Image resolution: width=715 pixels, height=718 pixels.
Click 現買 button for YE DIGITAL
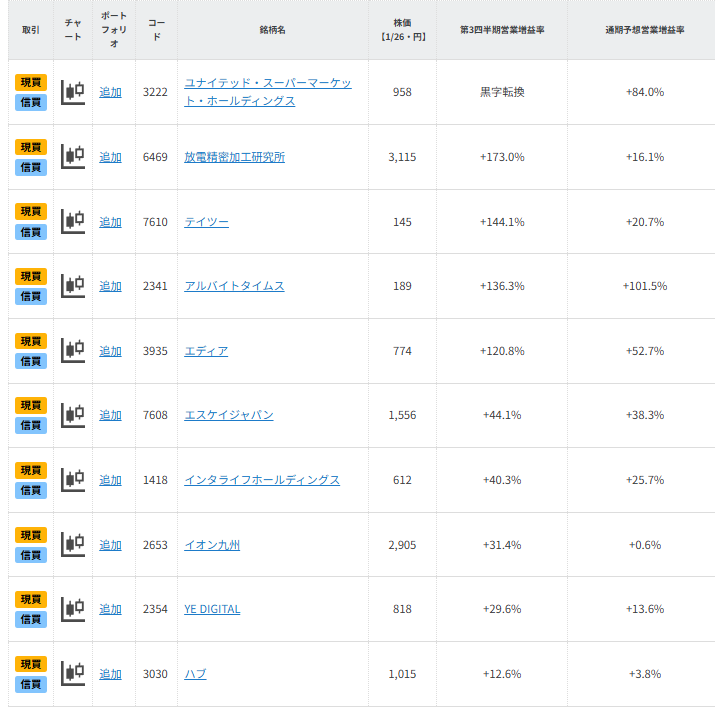31,599
